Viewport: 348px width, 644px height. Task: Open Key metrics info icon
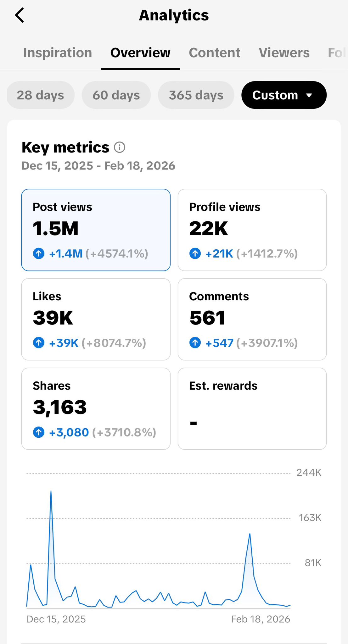[120, 147]
